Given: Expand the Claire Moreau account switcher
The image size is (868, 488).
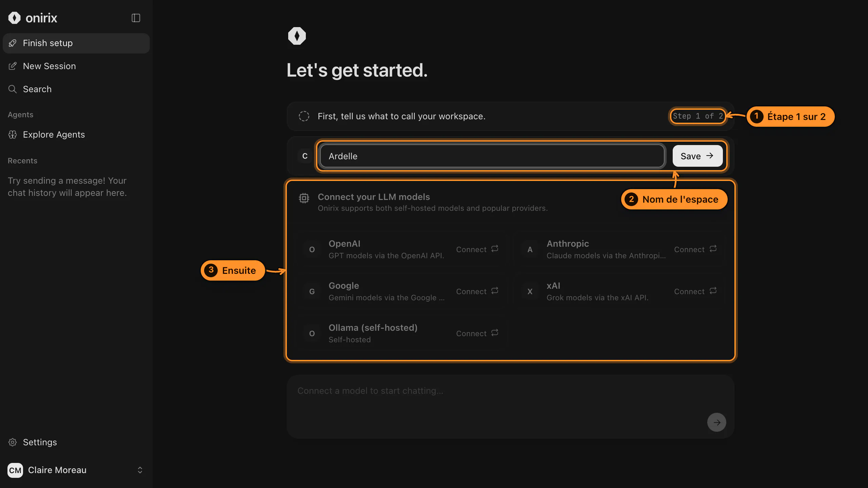Looking at the screenshot, I should (x=140, y=470).
